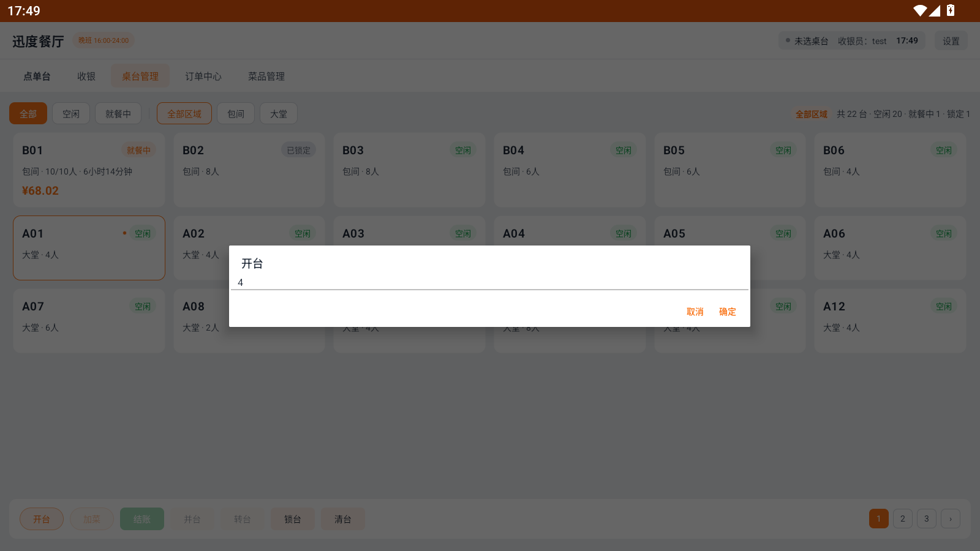The image size is (980, 551).
Task: Click bottom toolbar 开台 button
Action: [42, 519]
